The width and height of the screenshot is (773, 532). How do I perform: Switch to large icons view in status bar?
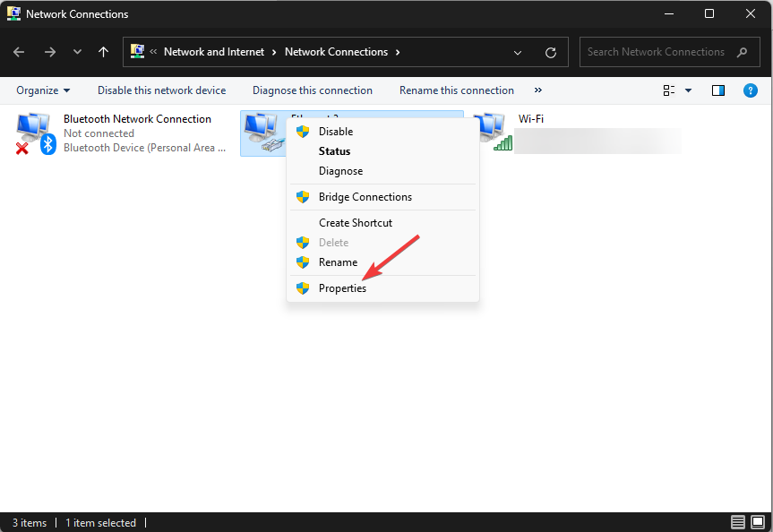758,521
